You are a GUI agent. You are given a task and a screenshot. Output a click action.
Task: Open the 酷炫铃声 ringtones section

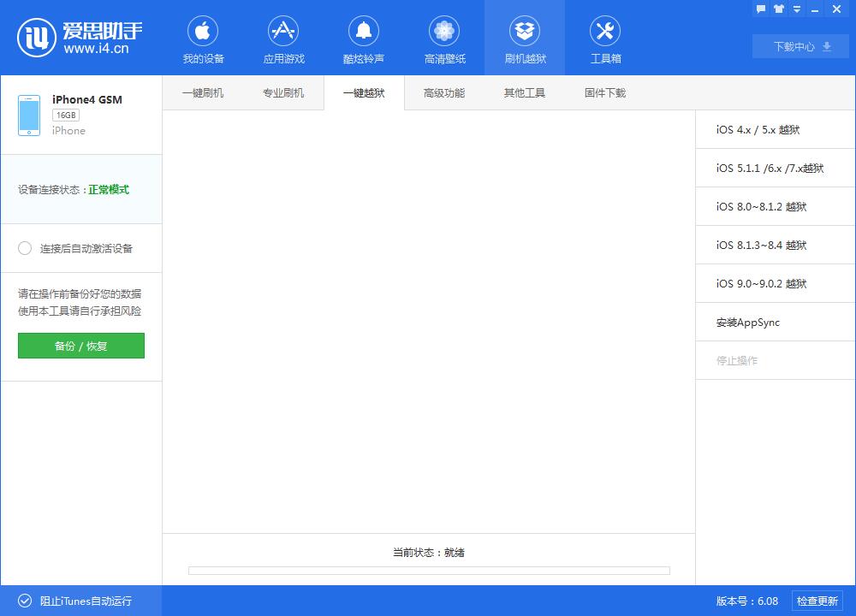(364, 38)
